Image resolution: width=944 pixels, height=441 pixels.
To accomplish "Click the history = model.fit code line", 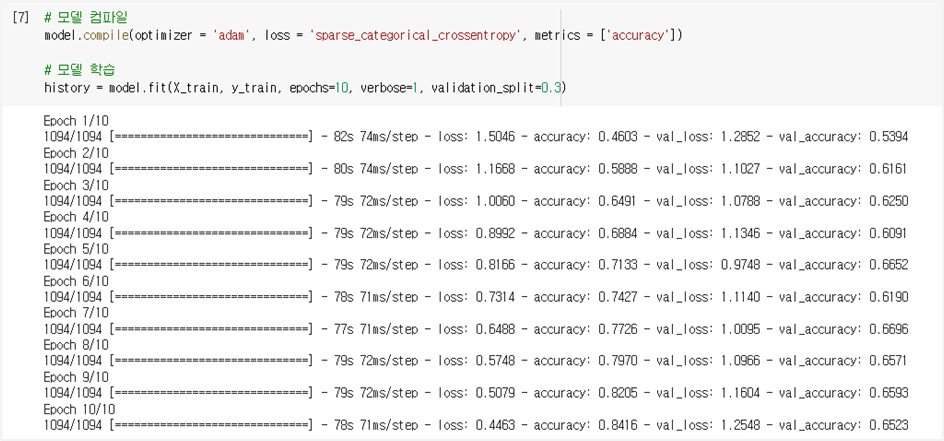I will pyautogui.click(x=305, y=88).
